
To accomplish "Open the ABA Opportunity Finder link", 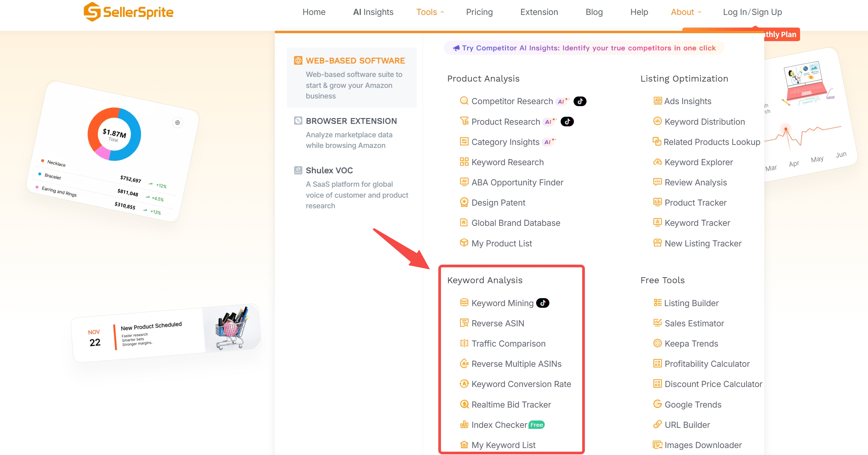I will 517,182.
